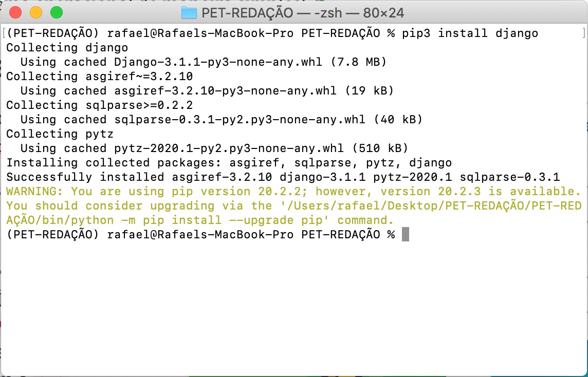Click the 'pip3 install django' command text
Screen dimensions: 588x377
tap(470, 33)
